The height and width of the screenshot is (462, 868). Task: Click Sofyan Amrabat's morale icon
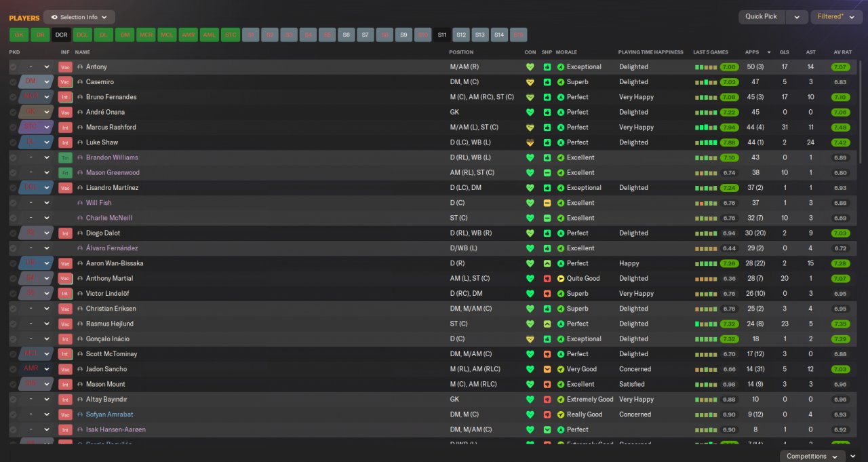pyautogui.click(x=561, y=415)
